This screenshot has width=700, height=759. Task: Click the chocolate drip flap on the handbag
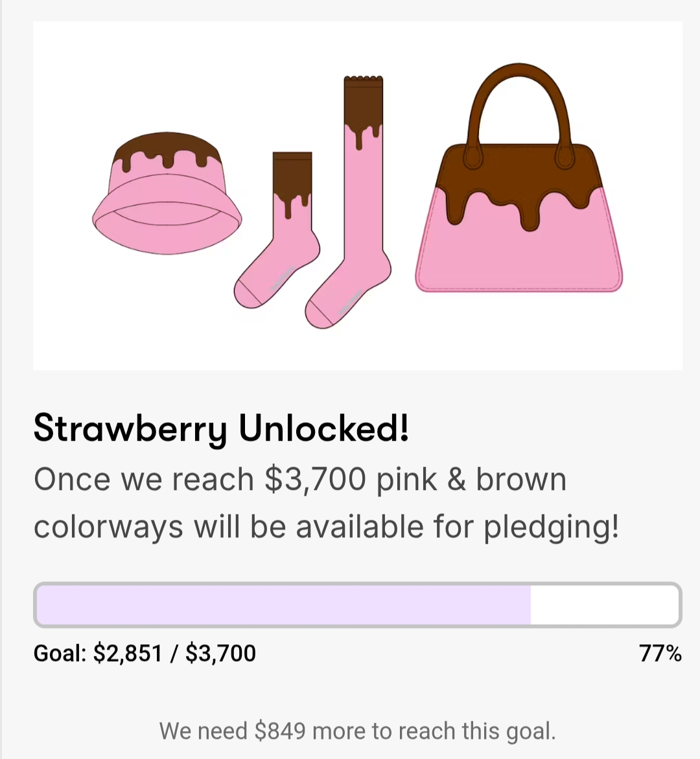(x=519, y=172)
